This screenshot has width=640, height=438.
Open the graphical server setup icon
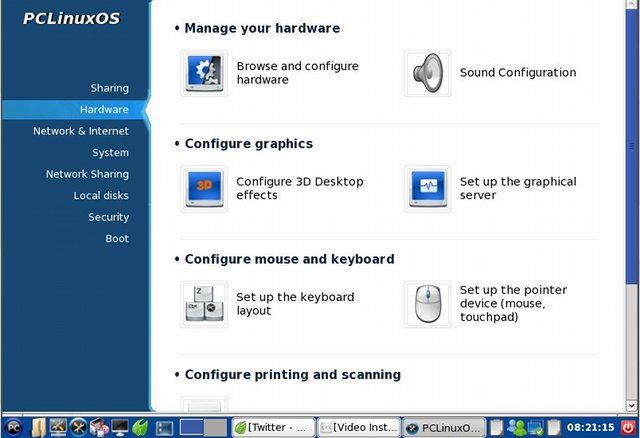[427, 189]
